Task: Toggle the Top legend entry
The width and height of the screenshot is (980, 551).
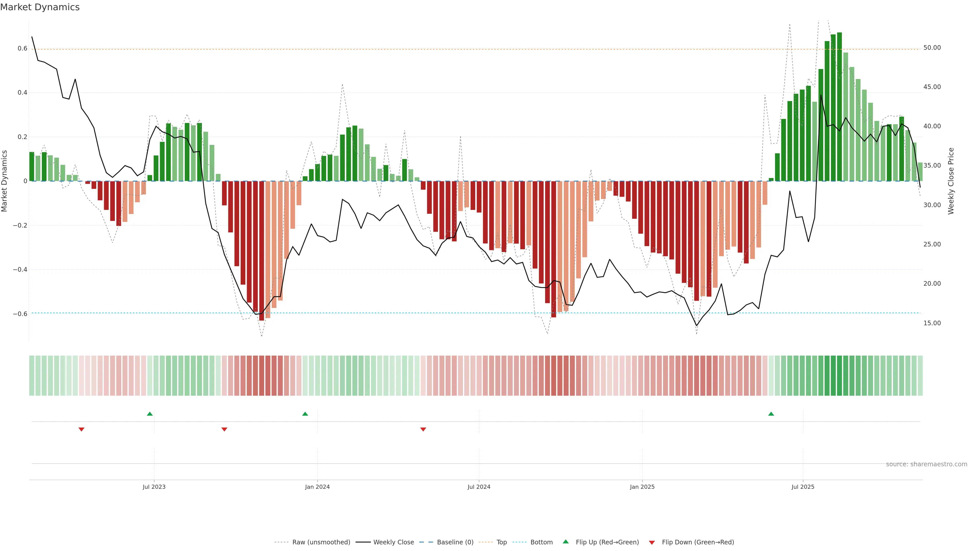Action: pos(501,542)
